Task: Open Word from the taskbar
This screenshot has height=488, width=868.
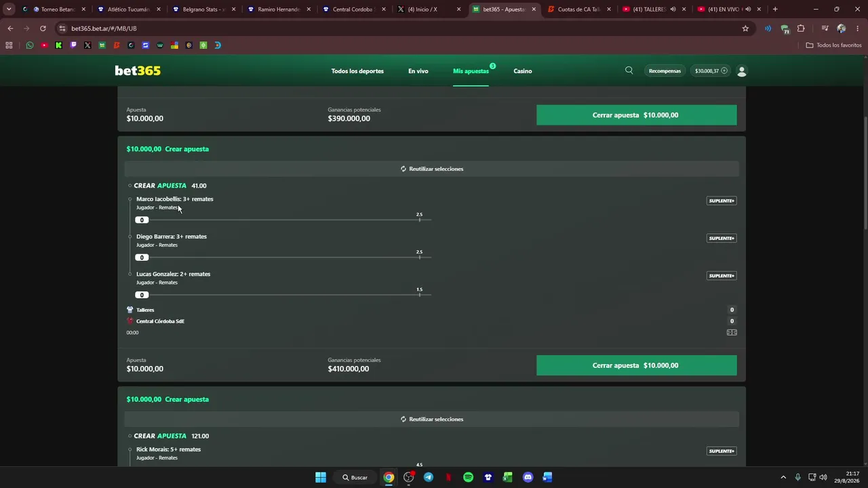Action: (547, 477)
